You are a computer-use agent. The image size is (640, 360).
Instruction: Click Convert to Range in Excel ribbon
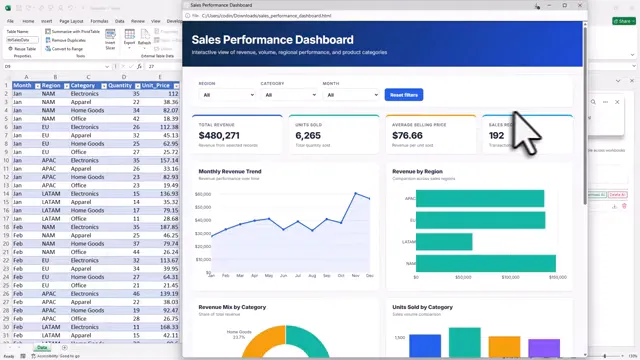click(64, 49)
